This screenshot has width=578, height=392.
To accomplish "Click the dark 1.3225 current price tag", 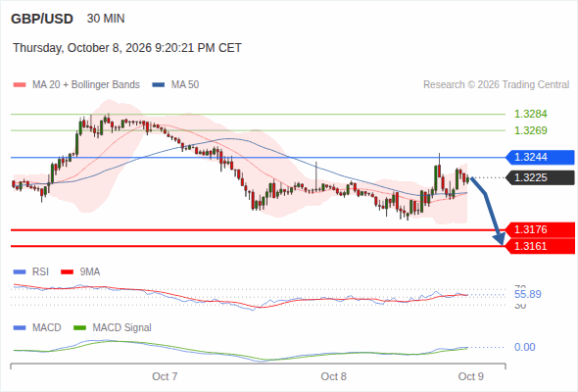I will point(540,177).
